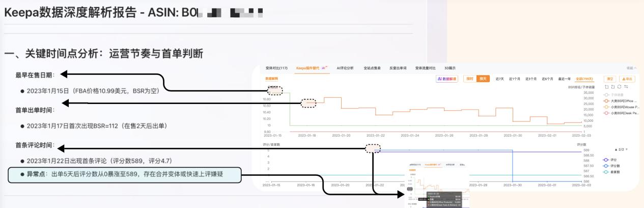Select the 全部(799天) time range
The height and width of the screenshot is (208, 644).
pyautogui.click(x=584, y=79)
